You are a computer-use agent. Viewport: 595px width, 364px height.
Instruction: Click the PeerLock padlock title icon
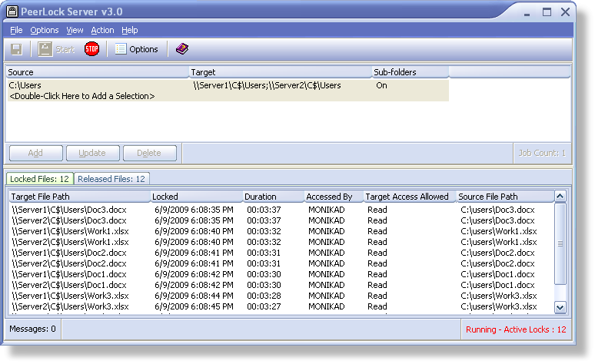[x=12, y=12]
